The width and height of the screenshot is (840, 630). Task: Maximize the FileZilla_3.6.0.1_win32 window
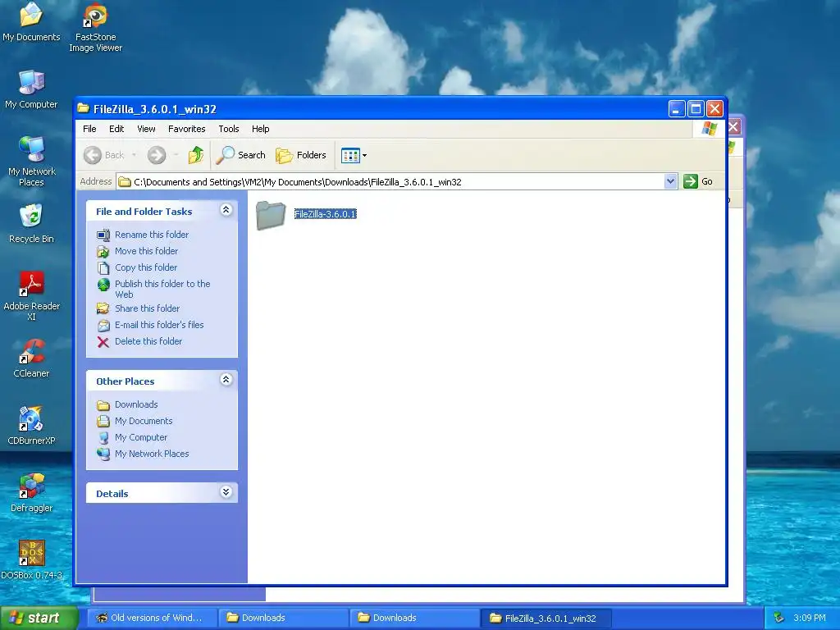696,109
